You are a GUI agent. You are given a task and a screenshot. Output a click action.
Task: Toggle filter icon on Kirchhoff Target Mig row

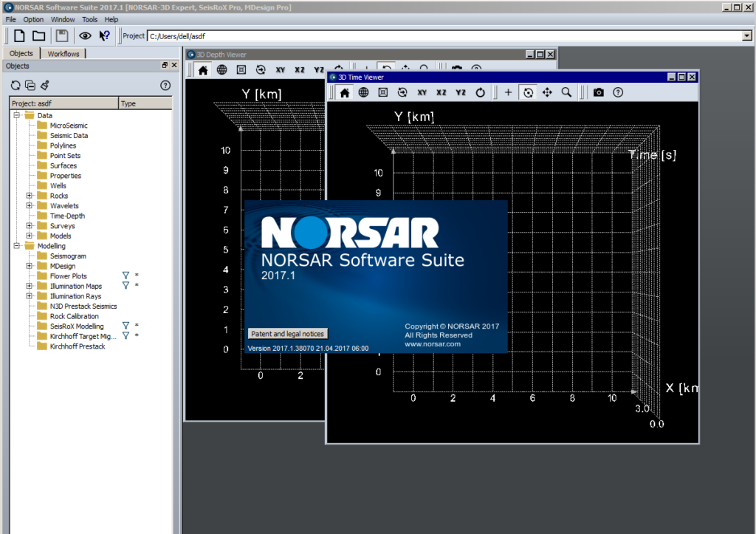[126, 336]
